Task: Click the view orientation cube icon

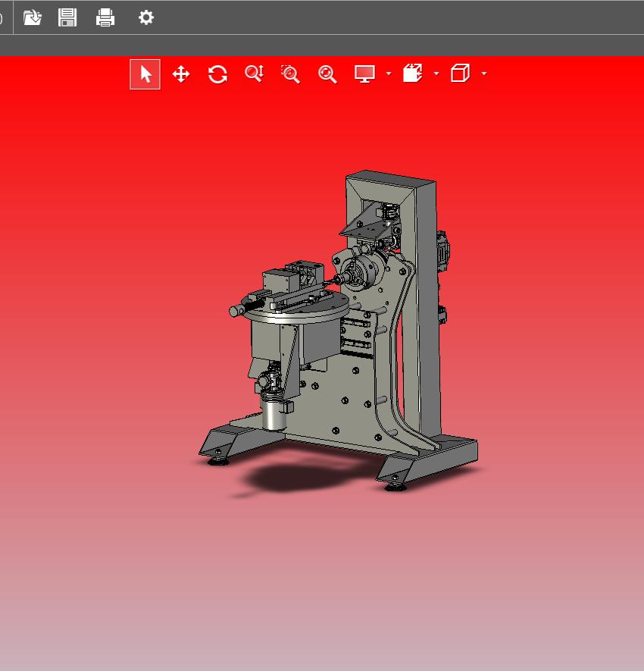Action: (x=460, y=74)
